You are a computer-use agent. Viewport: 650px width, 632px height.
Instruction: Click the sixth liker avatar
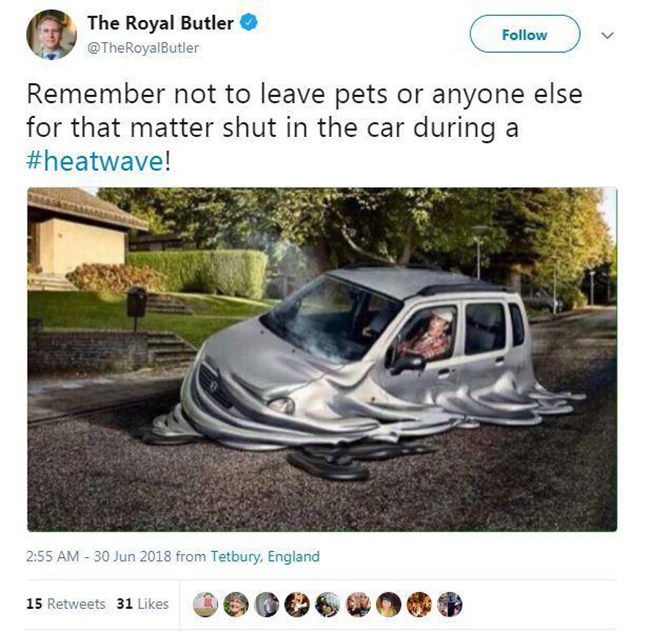358,604
